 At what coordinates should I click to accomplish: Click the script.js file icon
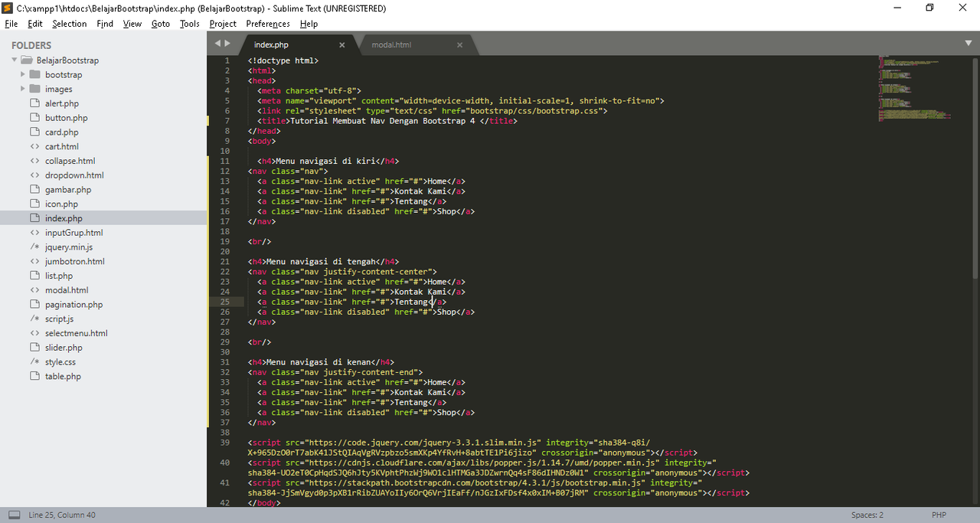tap(34, 319)
